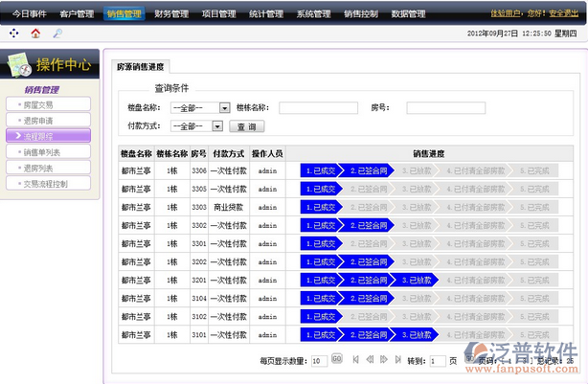Click the four-arrow move icon in toolbar
Viewport: 588px width, 384px height.
click(x=13, y=33)
